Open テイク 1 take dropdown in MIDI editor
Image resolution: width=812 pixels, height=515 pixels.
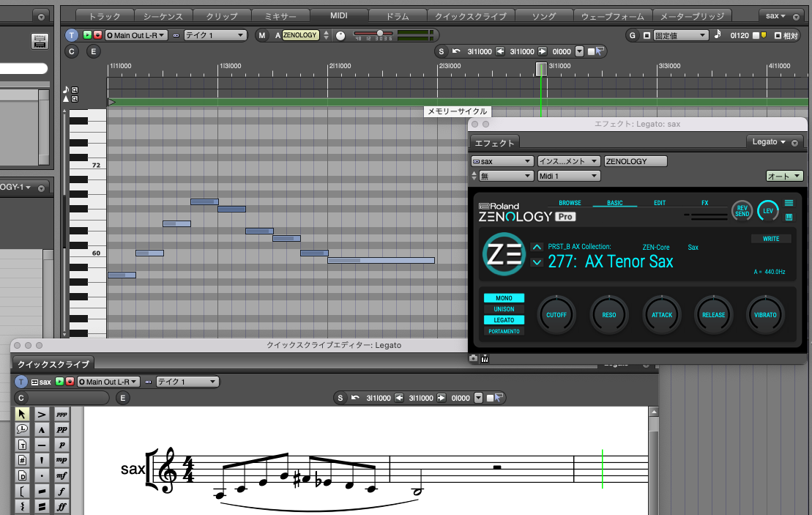[x=215, y=35]
